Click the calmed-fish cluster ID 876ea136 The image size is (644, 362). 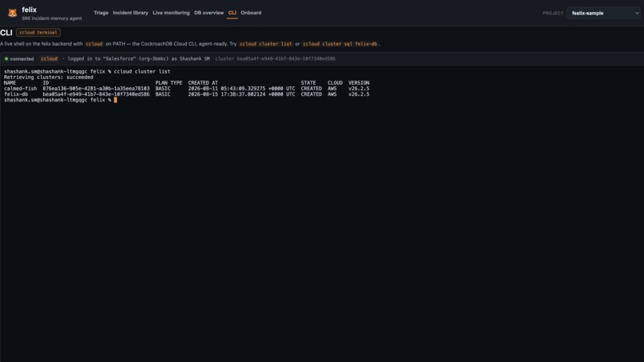[96, 89]
